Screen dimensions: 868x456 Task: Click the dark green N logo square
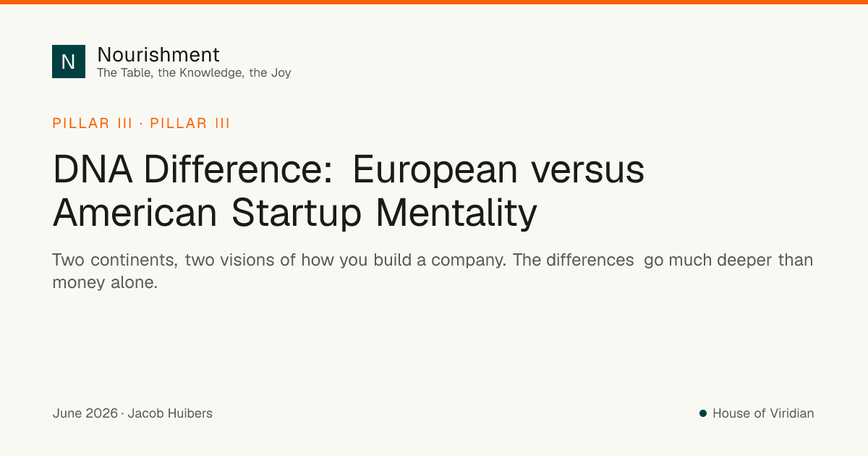69,62
